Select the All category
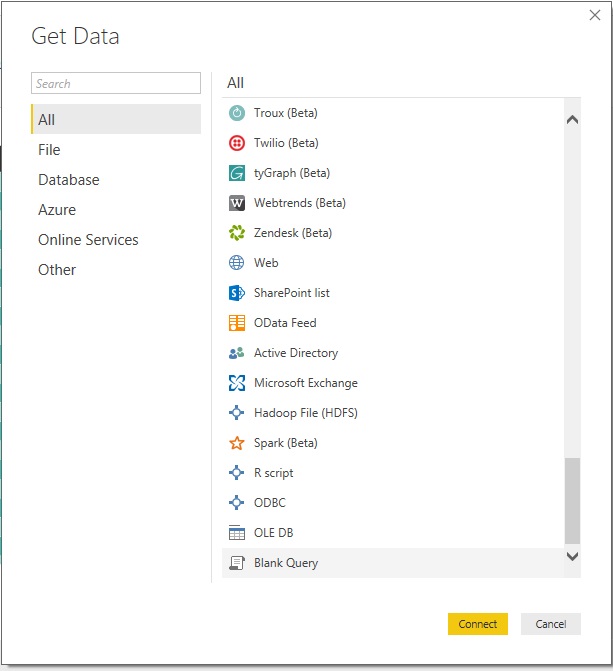The height and width of the screenshot is (671, 613). (x=116, y=119)
